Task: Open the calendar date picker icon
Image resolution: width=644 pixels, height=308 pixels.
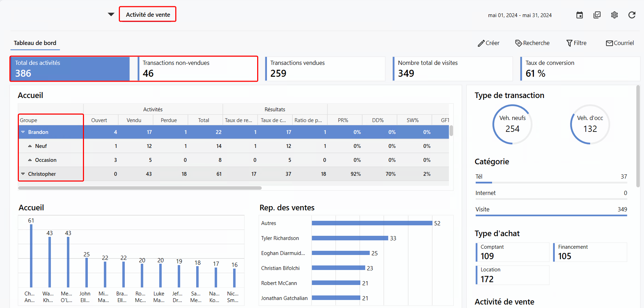Action: point(580,15)
